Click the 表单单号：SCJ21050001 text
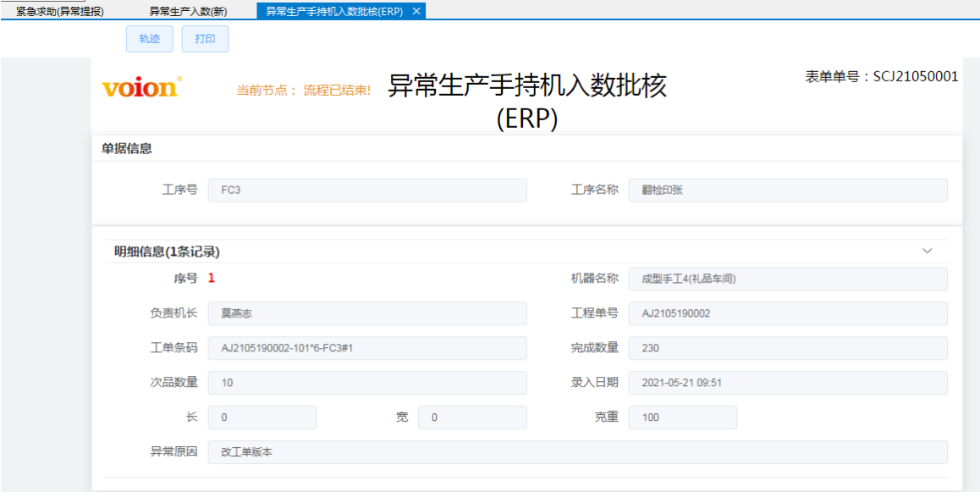 click(x=882, y=76)
